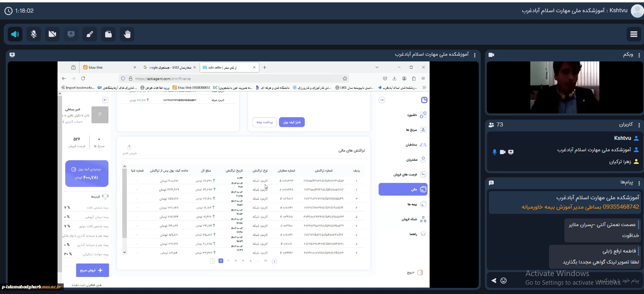Image resolution: width=644 pixels, height=294 pixels.
Task: Open the بیمه ها sidebar item
Action: click(x=417, y=204)
